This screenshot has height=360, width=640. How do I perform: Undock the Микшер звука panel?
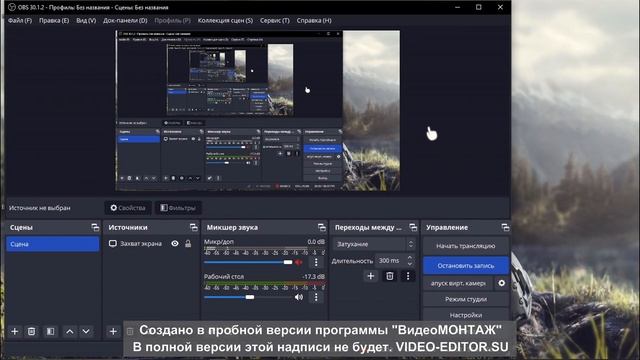tap(322, 227)
